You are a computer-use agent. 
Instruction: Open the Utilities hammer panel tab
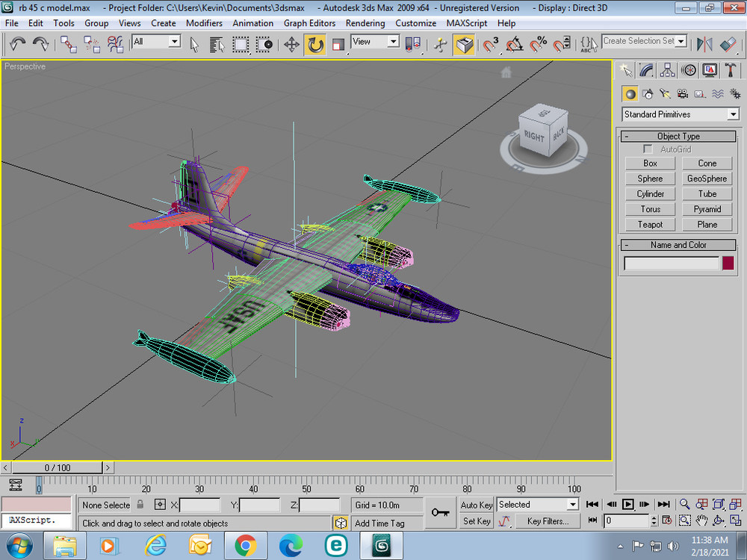coord(730,70)
